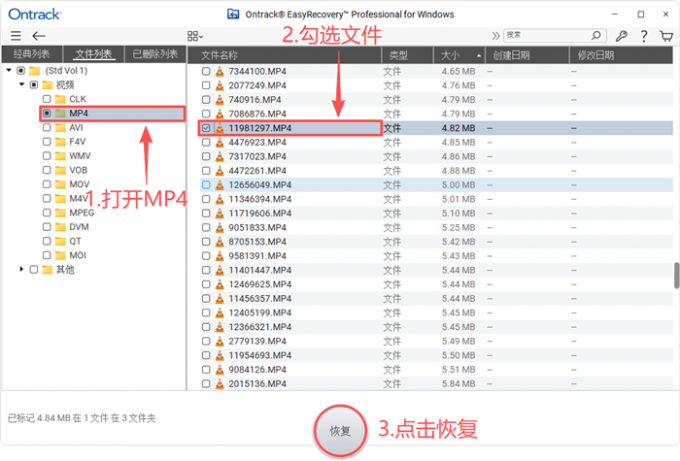Check the AVI folder checkbox
The width and height of the screenshot is (680, 461).
pyautogui.click(x=47, y=128)
